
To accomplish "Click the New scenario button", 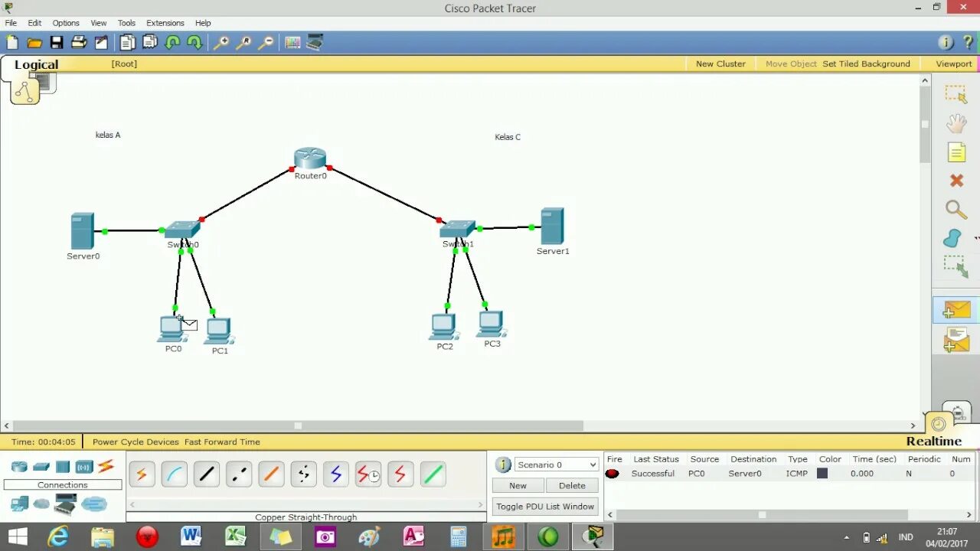I will click(518, 485).
